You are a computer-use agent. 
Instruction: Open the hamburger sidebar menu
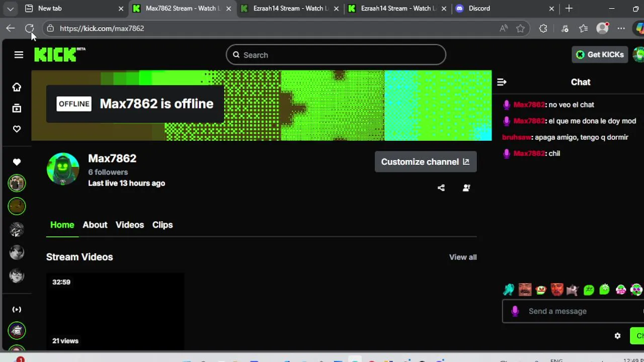click(19, 55)
